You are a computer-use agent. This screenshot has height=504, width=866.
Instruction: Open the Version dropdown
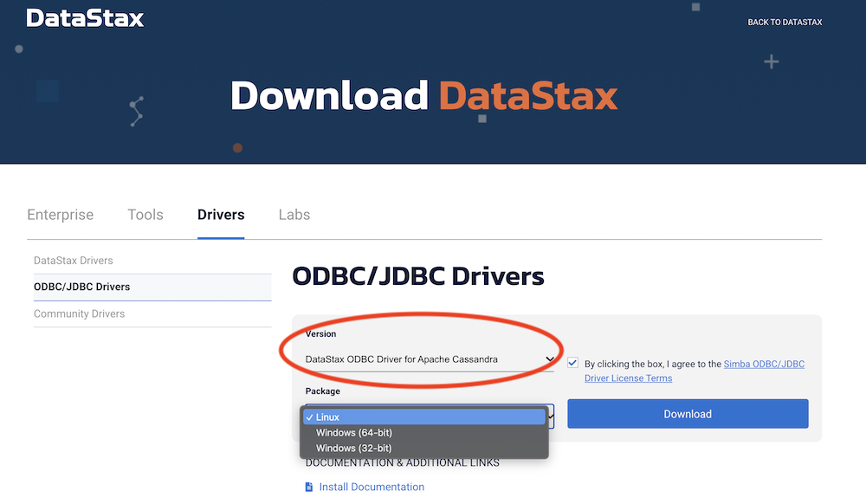tap(430, 359)
